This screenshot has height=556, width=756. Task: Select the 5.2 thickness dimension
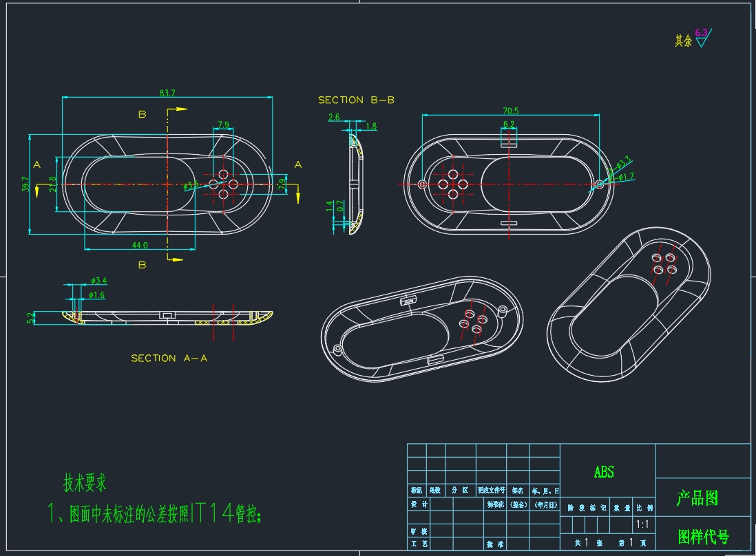[x=30, y=318]
